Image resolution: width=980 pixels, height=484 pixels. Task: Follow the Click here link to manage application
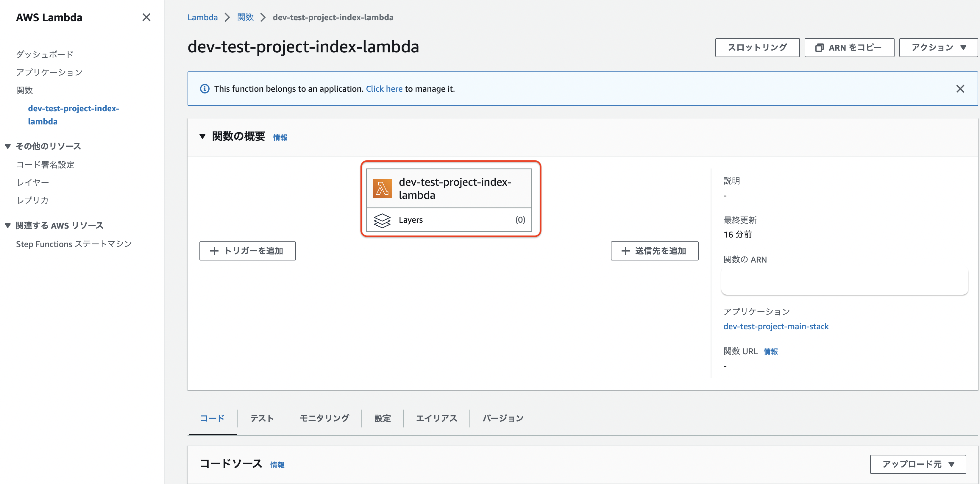point(384,88)
